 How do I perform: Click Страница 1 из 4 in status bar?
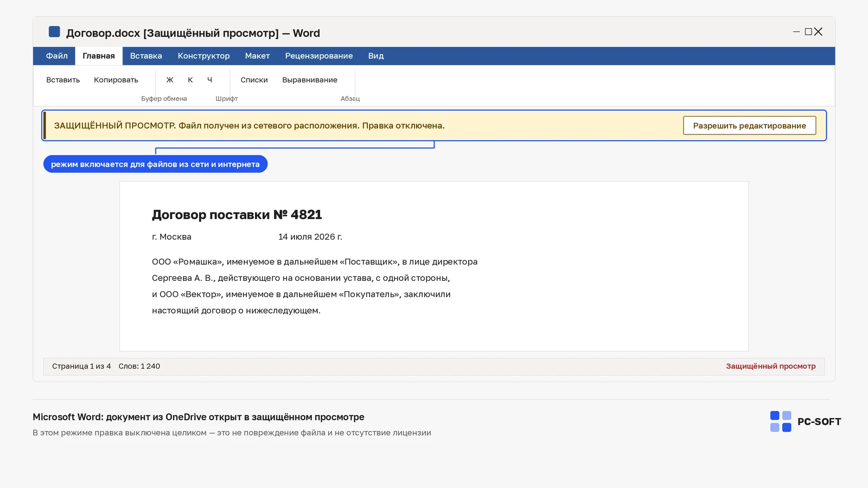point(81,367)
